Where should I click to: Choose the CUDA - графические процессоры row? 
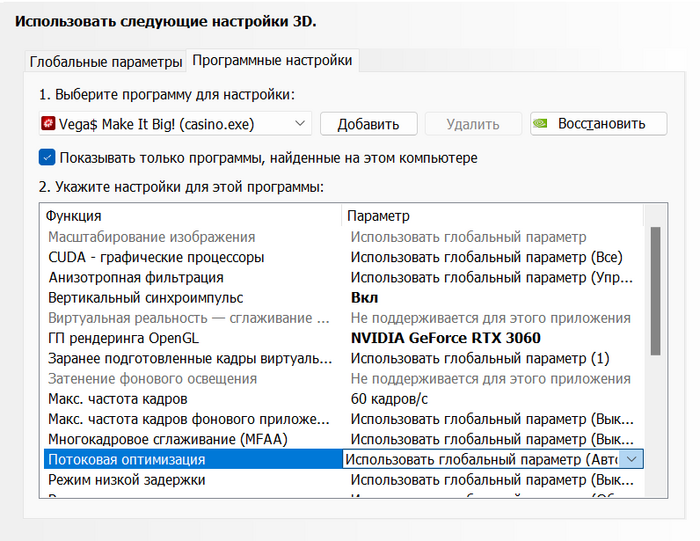[156, 257]
